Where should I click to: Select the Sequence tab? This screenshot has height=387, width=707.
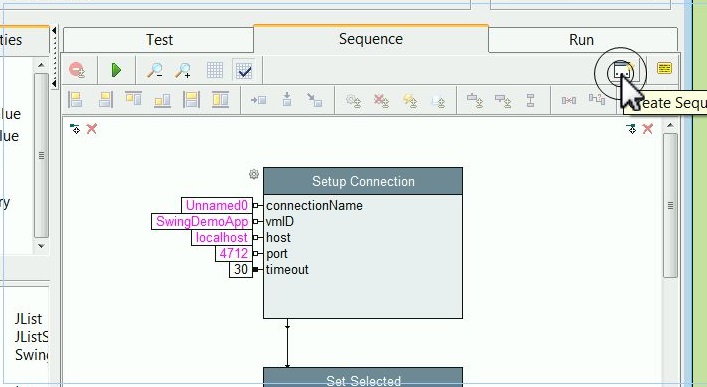point(371,39)
